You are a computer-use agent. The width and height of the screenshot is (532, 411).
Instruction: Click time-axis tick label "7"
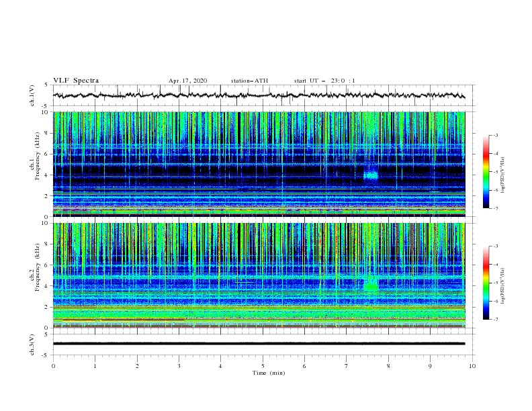click(347, 366)
